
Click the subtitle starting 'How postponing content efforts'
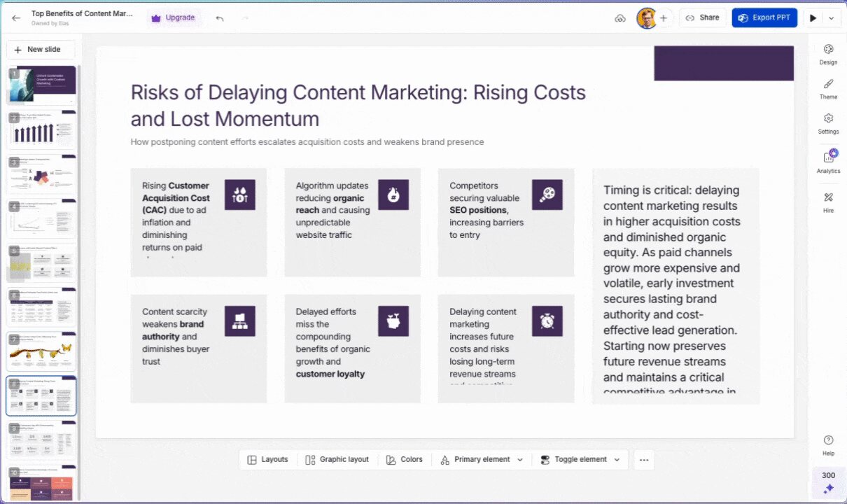pyautogui.click(x=307, y=142)
